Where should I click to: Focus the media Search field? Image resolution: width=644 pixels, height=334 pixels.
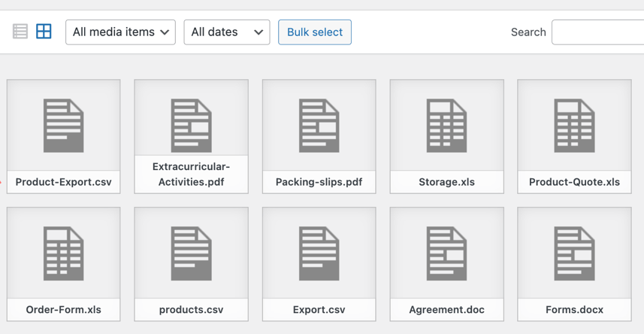tap(597, 32)
